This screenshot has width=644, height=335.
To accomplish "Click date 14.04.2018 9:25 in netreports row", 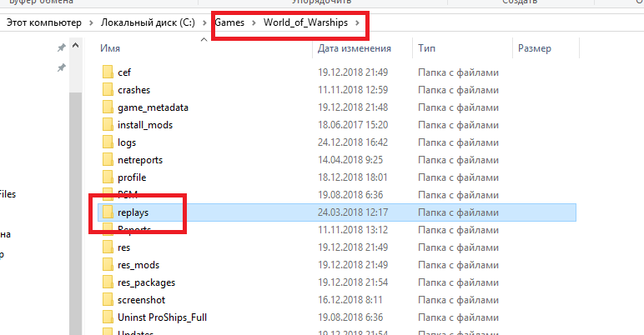I will coord(350,160).
